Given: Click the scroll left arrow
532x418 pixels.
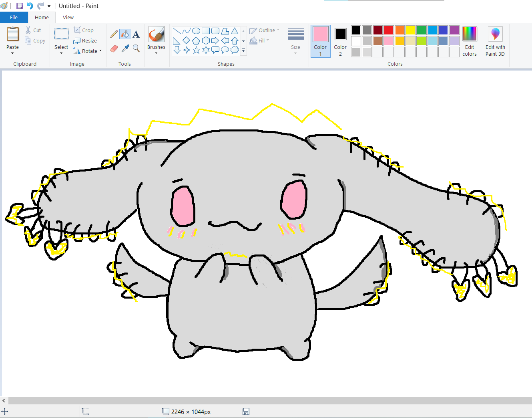Looking at the screenshot, I should (4, 400).
